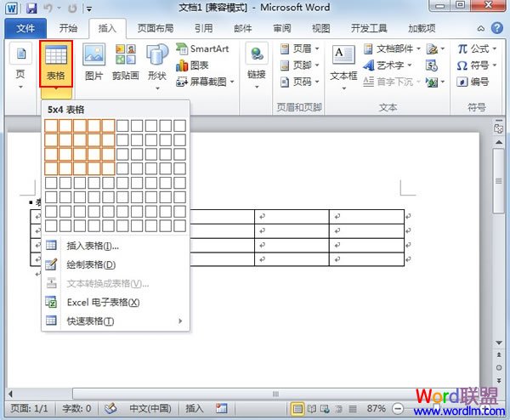Insert a SmartArt graphic
Viewport: 510px width, 420px height.
(x=202, y=48)
